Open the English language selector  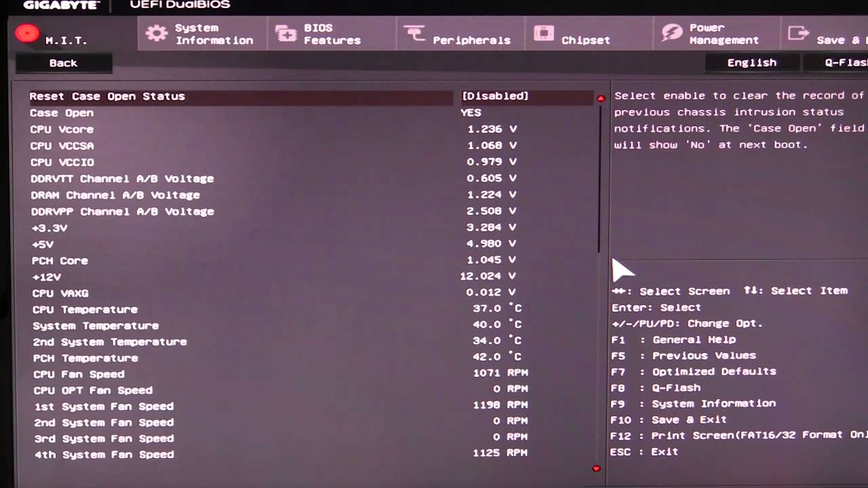coord(751,62)
